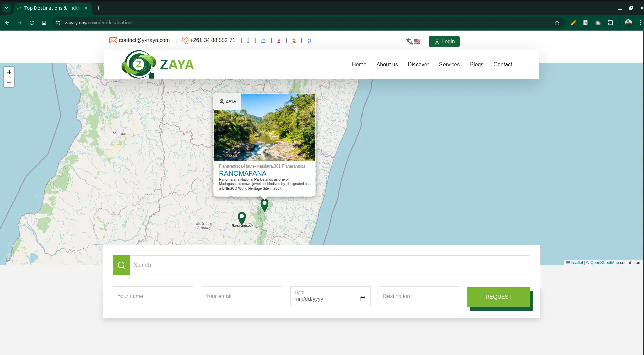This screenshot has width=644, height=355.
Task: Open the Google social link
Action: [309, 40]
